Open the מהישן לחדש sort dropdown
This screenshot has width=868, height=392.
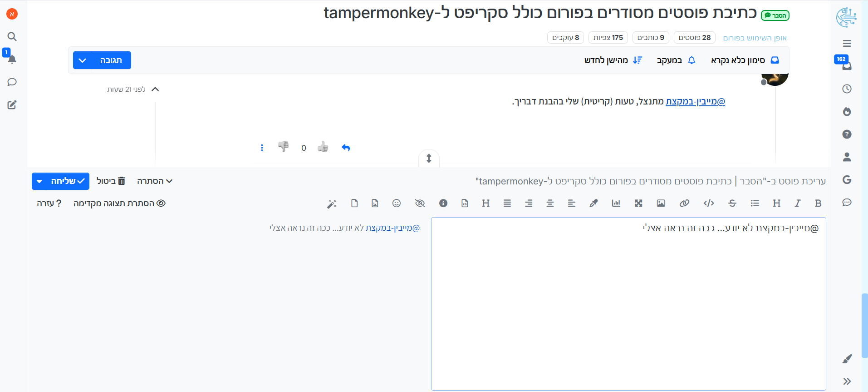point(613,60)
